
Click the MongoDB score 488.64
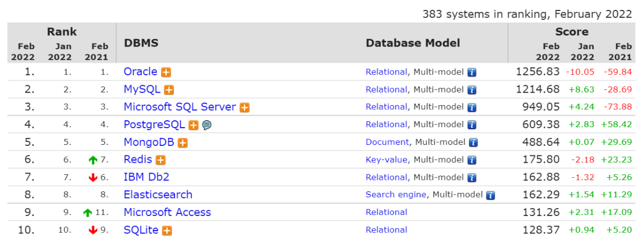(541, 142)
